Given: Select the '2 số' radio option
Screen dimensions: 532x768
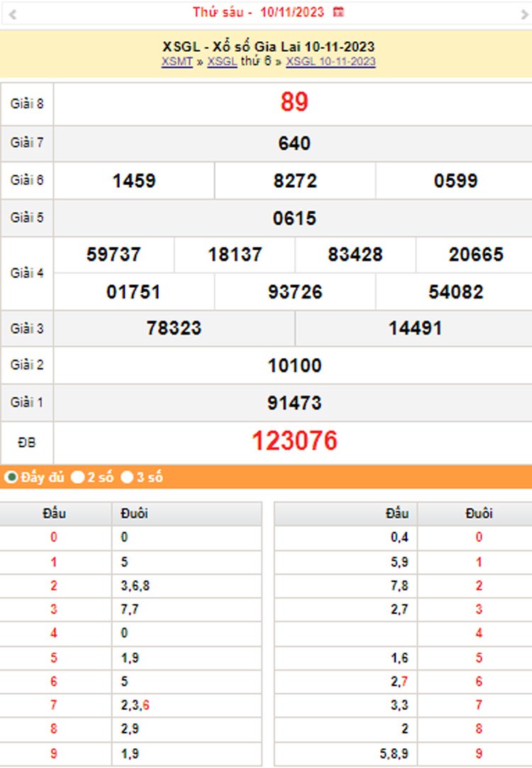Looking at the screenshot, I should pyautogui.click(x=78, y=477).
